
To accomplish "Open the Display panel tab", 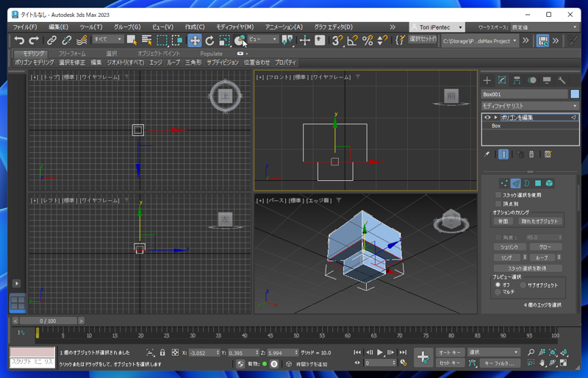I will 547,80.
